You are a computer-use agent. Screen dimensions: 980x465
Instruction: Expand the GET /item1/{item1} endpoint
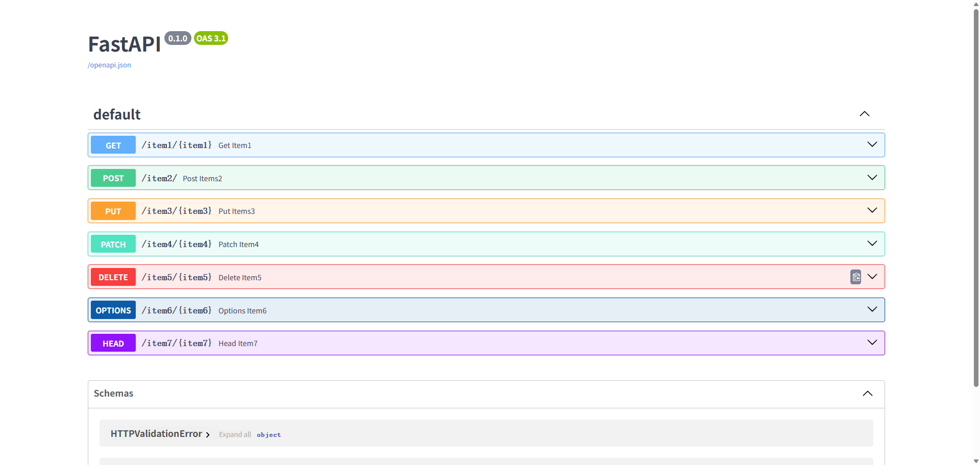872,144
